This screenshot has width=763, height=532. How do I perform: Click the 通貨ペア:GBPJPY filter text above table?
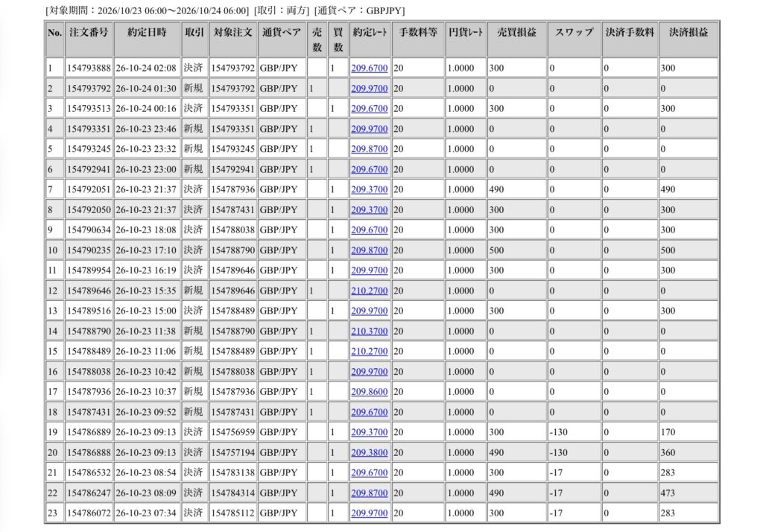click(x=360, y=10)
